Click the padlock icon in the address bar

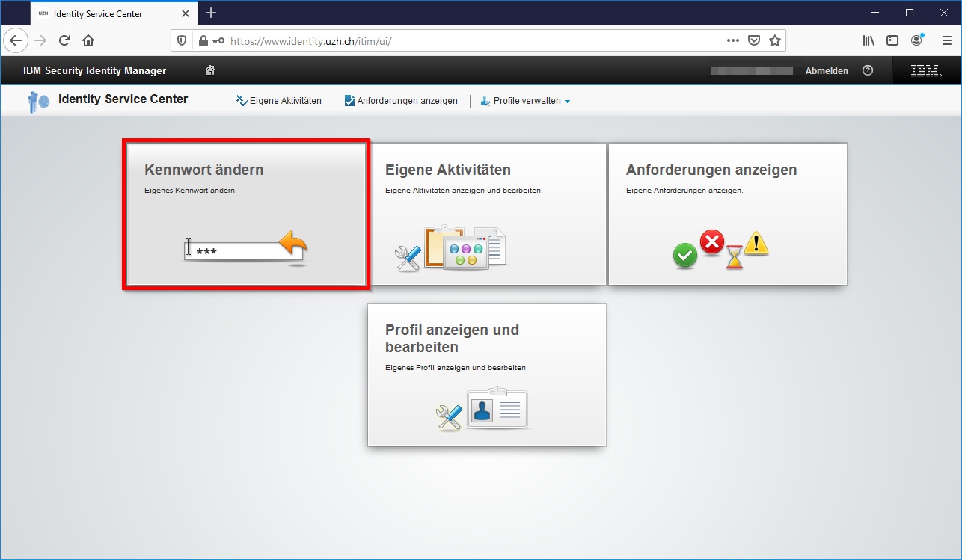pos(202,40)
